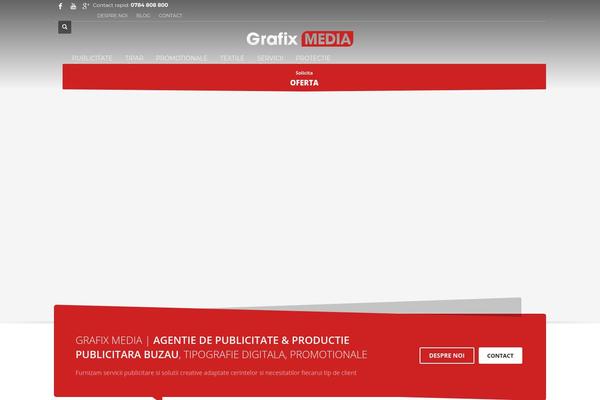
Task: Call the phone number 0784 808 800
Action: [x=149, y=5]
